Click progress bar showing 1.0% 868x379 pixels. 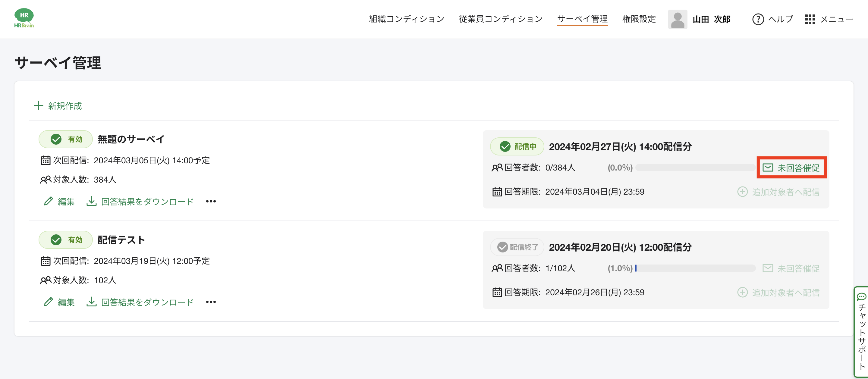pos(695,268)
